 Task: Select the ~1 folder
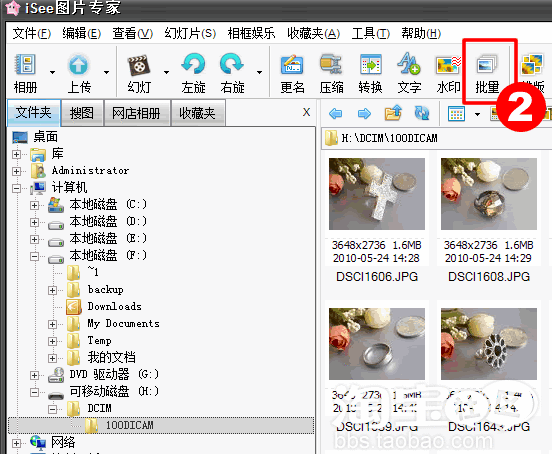tap(93, 272)
